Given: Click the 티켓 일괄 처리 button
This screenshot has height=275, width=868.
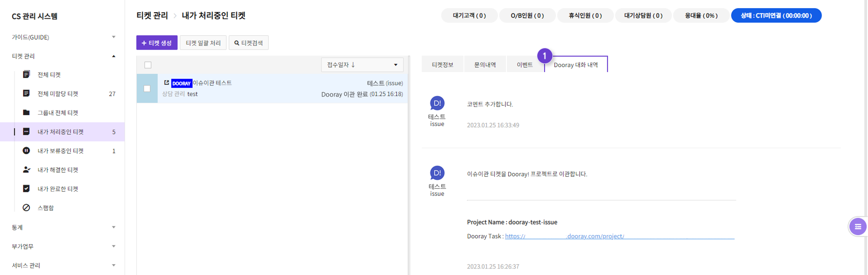Looking at the screenshot, I should coord(203,43).
